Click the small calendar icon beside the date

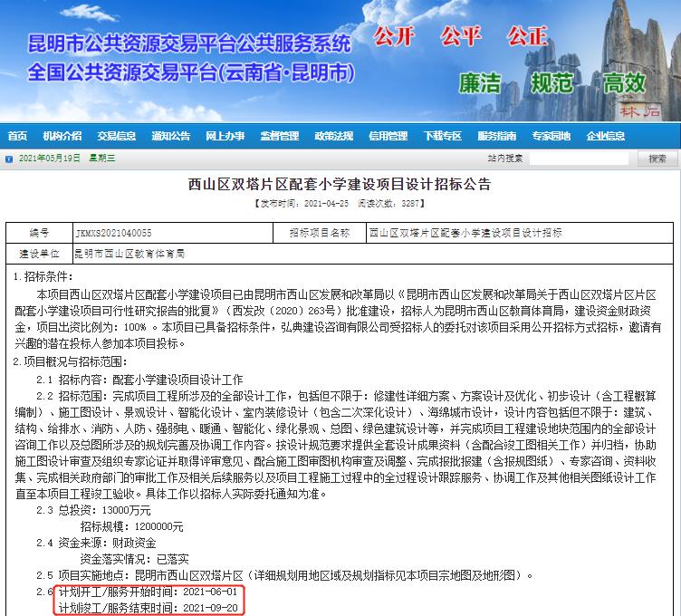9,159
